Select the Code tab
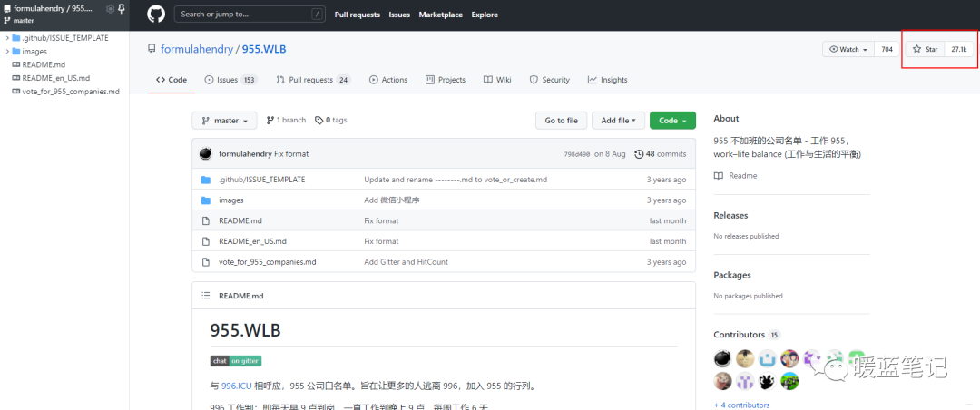 coord(171,80)
